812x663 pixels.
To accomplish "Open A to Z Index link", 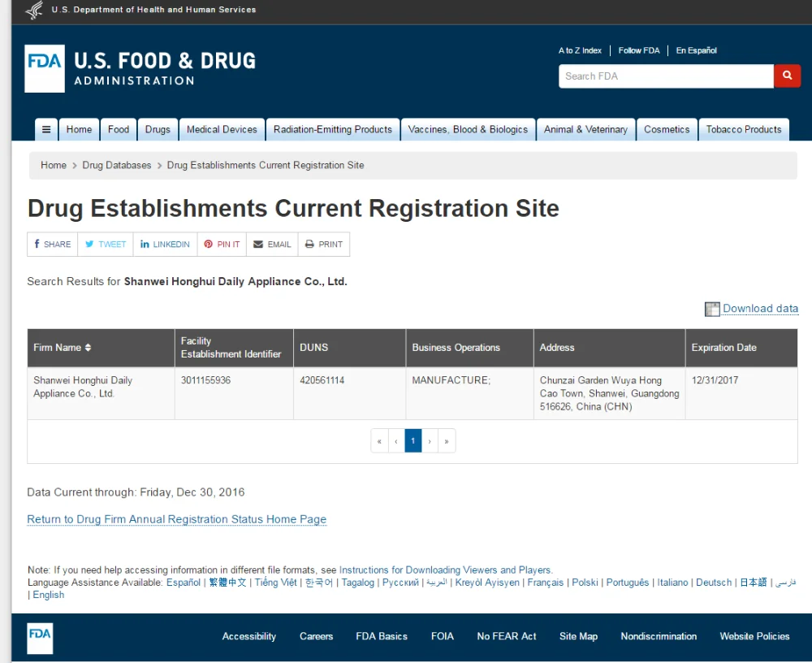I will coord(580,50).
